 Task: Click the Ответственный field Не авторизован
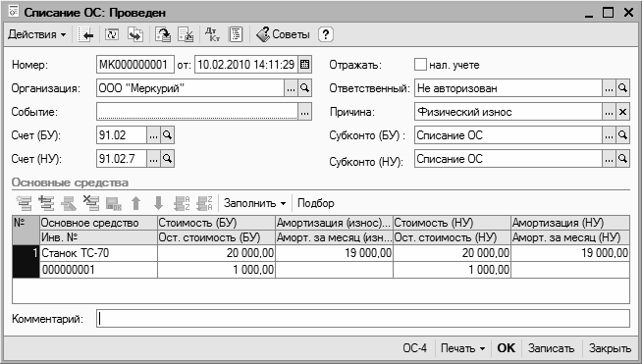[508, 88]
